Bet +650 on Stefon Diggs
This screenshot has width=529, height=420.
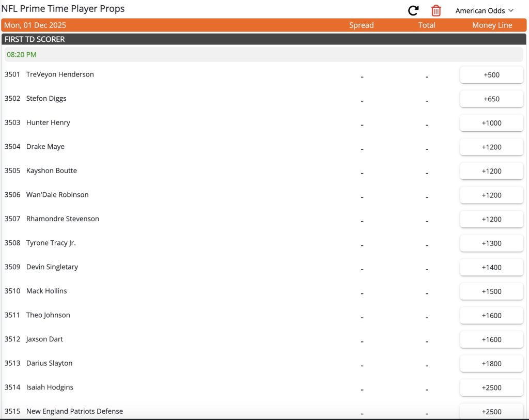tap(491, 99)
